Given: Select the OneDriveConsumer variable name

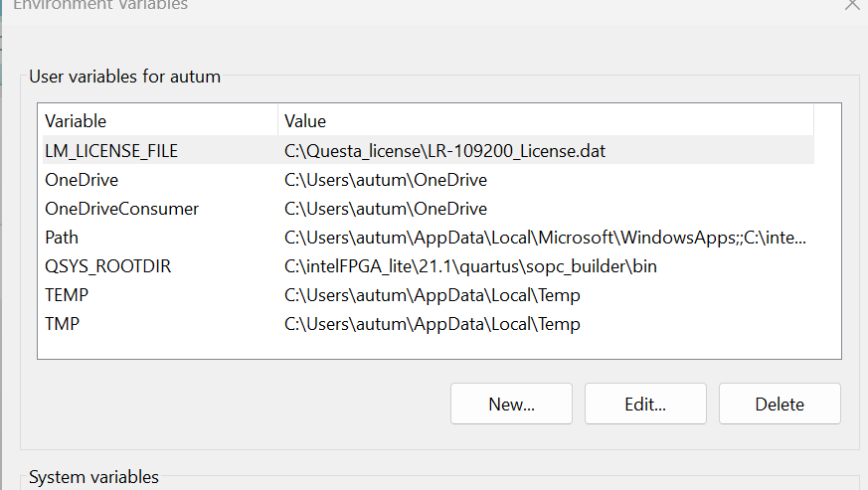Looking at the screenshot, I should coord(121,209).
